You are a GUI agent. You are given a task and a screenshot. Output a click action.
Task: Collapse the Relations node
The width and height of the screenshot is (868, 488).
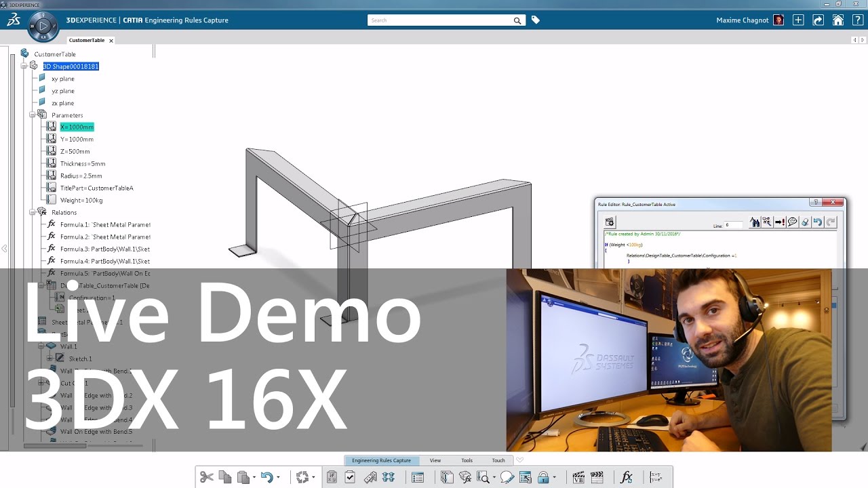[32, 212]
